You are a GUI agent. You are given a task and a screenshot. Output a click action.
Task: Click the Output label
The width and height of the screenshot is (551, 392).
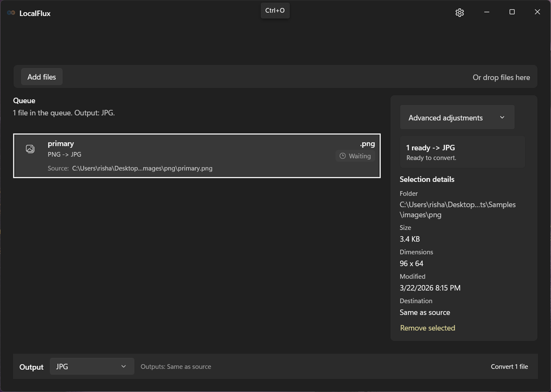31,367
